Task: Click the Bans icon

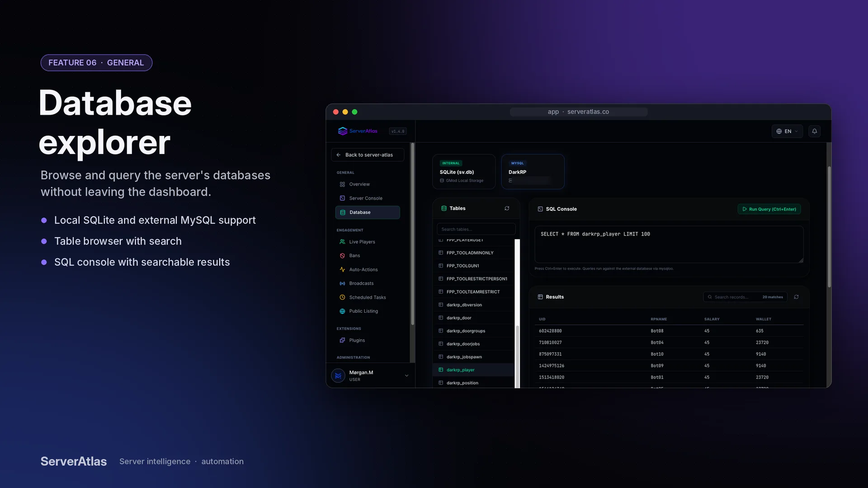Action: (x=342, y=256)
